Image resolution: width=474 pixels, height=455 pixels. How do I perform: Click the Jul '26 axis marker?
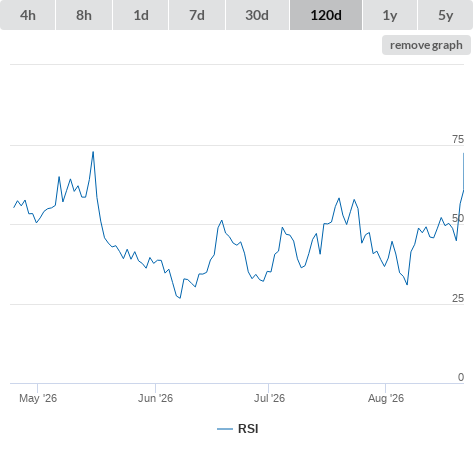269,398
